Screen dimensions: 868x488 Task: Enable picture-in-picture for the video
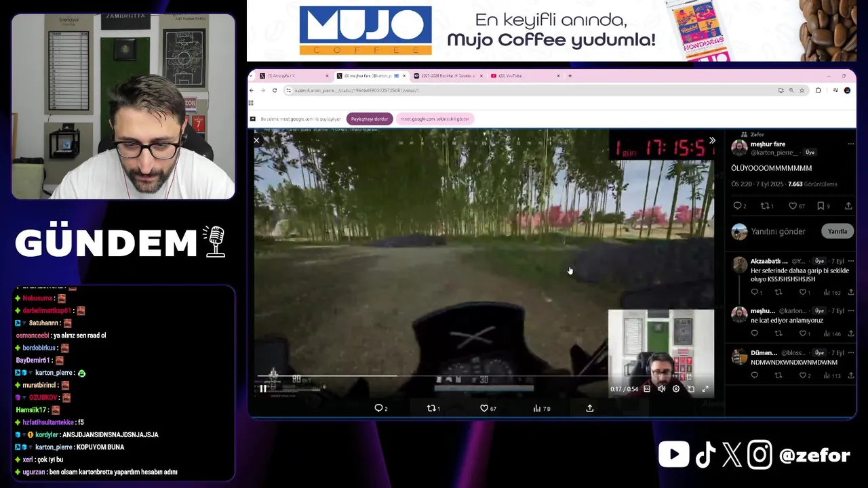[690, 389]
